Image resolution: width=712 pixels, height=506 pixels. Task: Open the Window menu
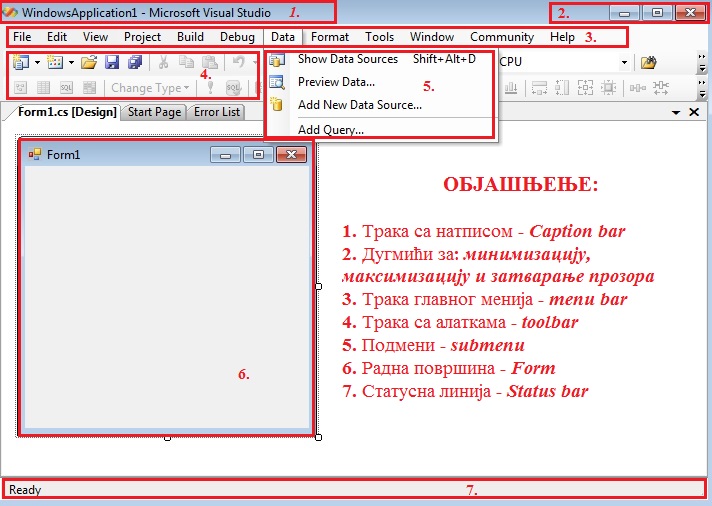[432, 37]
